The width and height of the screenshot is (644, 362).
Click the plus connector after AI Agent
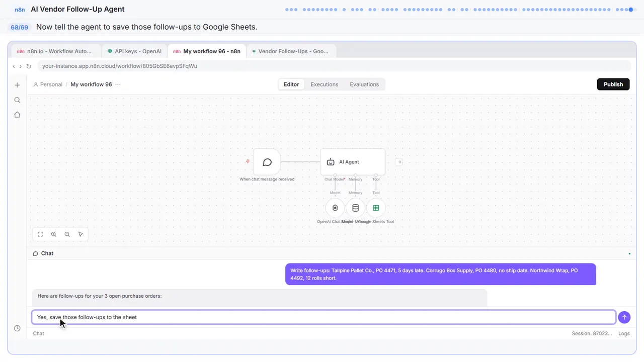click(399, 162)
